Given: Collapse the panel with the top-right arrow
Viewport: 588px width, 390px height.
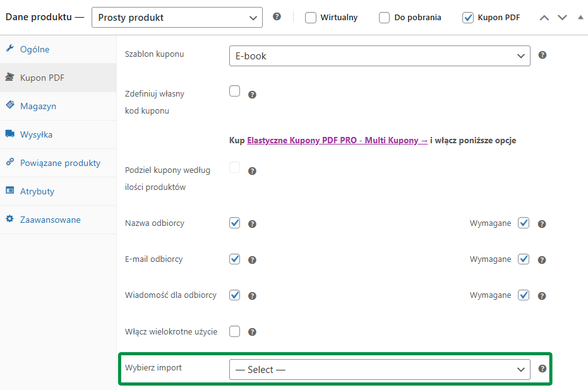Looking at the screenshot, I should 580,17.
